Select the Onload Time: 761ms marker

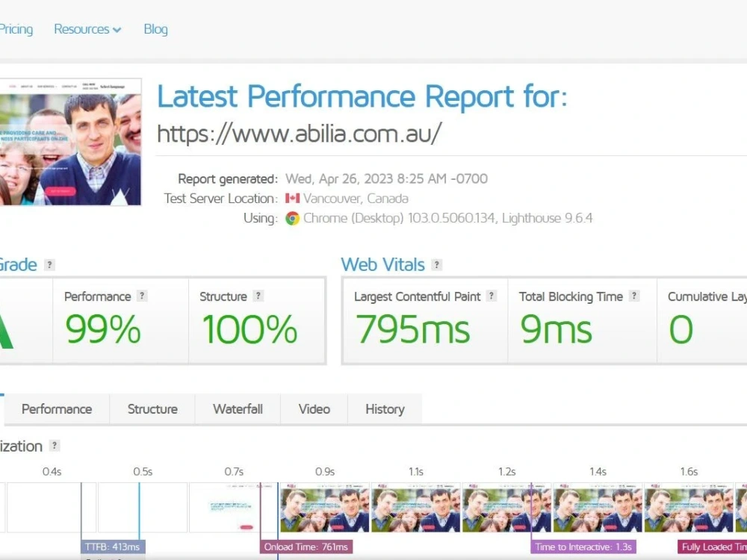[306, 547]
